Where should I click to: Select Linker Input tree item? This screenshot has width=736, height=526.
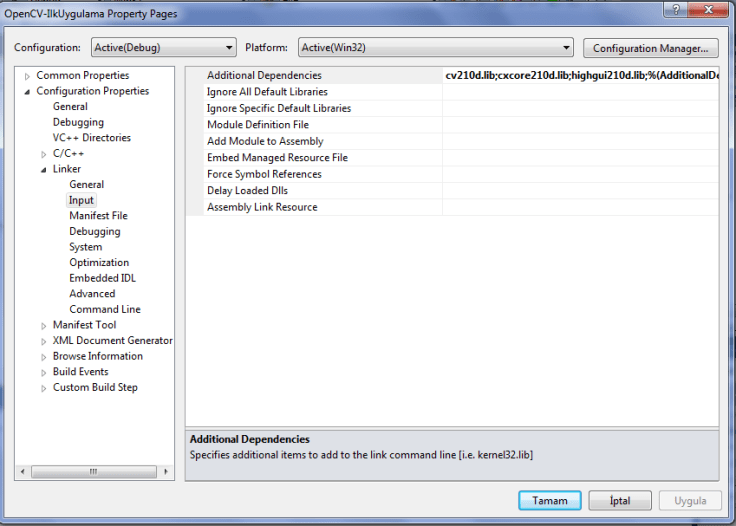tap(81, 200)
